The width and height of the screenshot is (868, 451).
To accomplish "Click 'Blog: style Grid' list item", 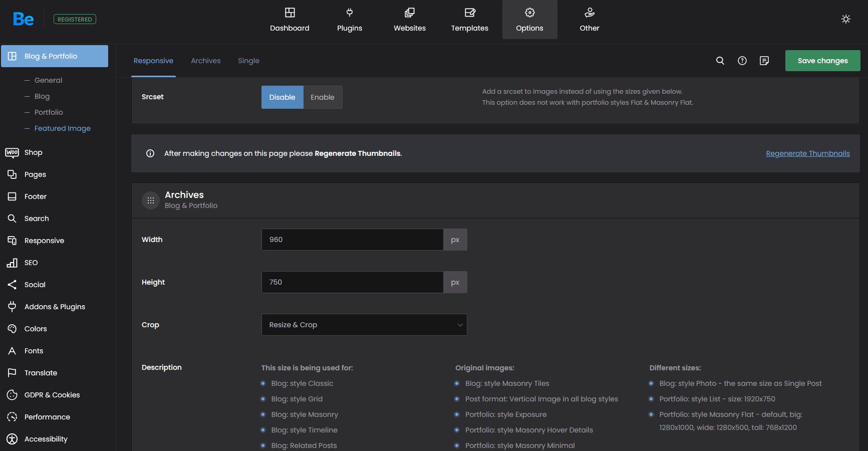I will (x=297, y=399).
